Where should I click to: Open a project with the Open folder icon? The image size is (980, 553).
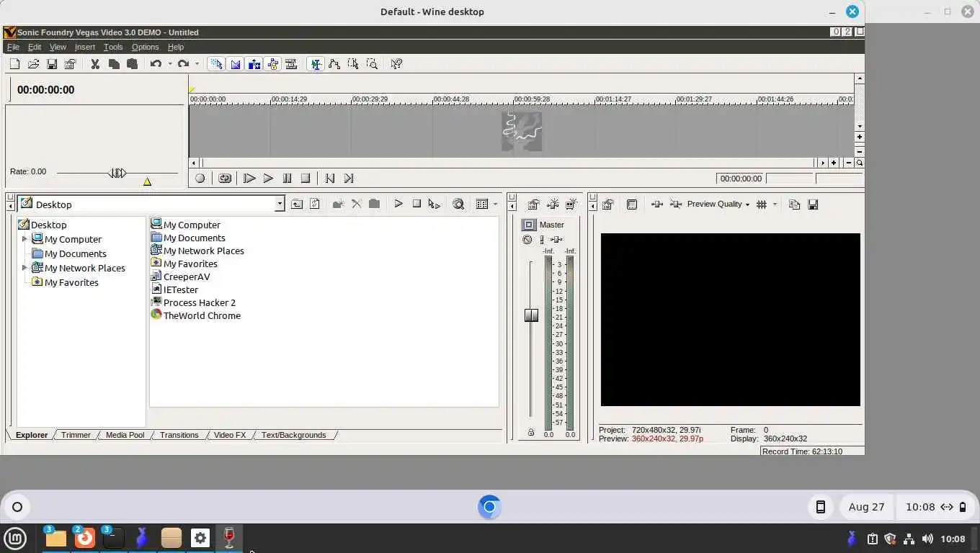(x=33, y=64)
